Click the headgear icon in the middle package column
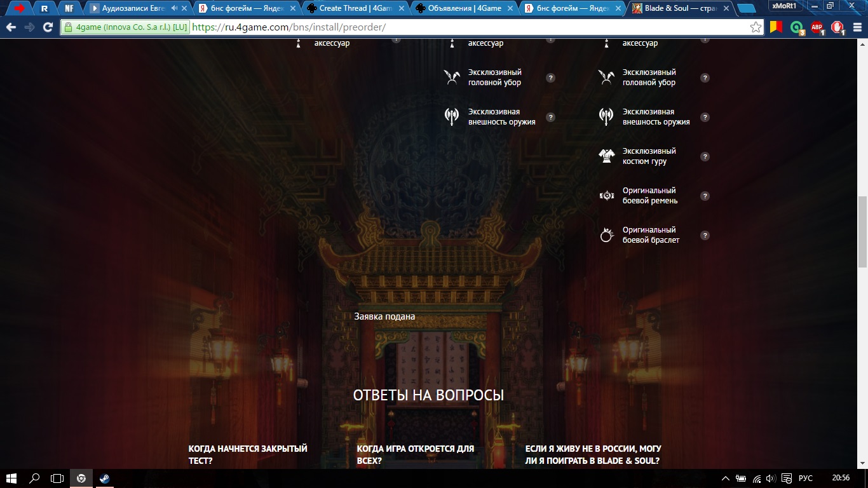 tap(452, 78)
